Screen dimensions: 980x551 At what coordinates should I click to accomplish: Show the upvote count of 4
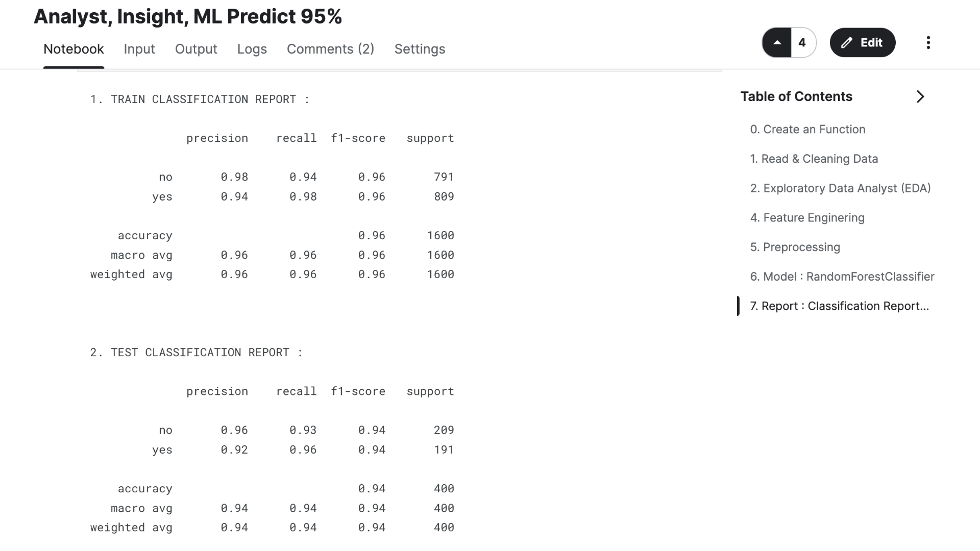tap(802, 42)
